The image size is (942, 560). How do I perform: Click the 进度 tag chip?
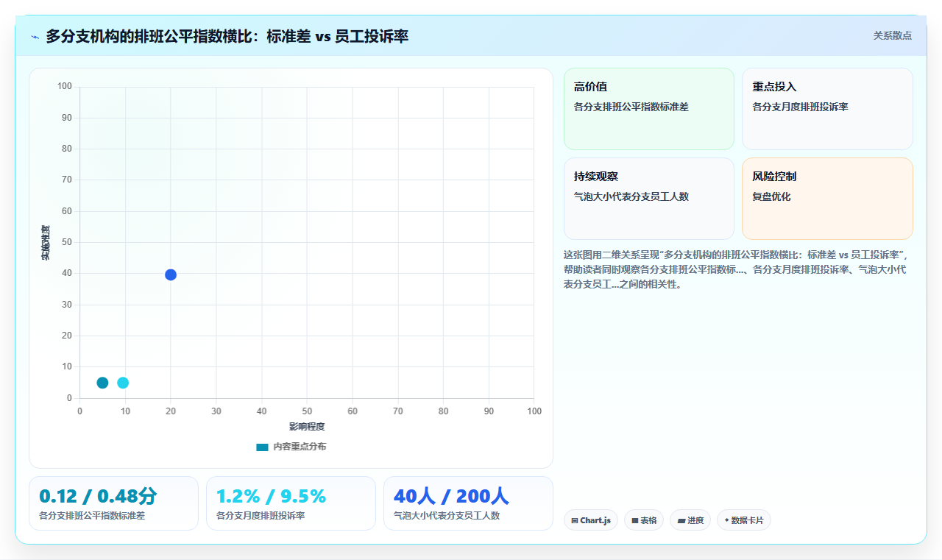[x=690, y=520]
